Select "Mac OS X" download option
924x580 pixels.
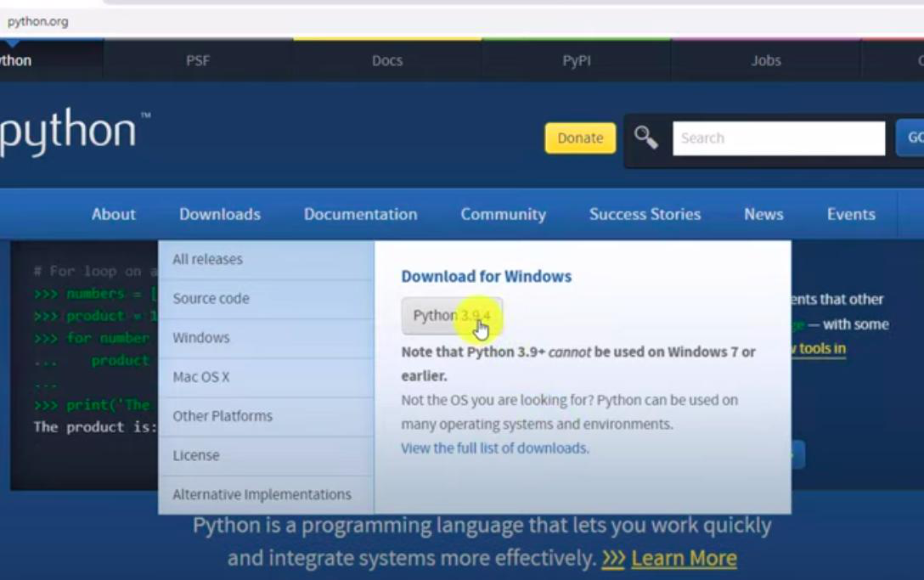[203, 376]
